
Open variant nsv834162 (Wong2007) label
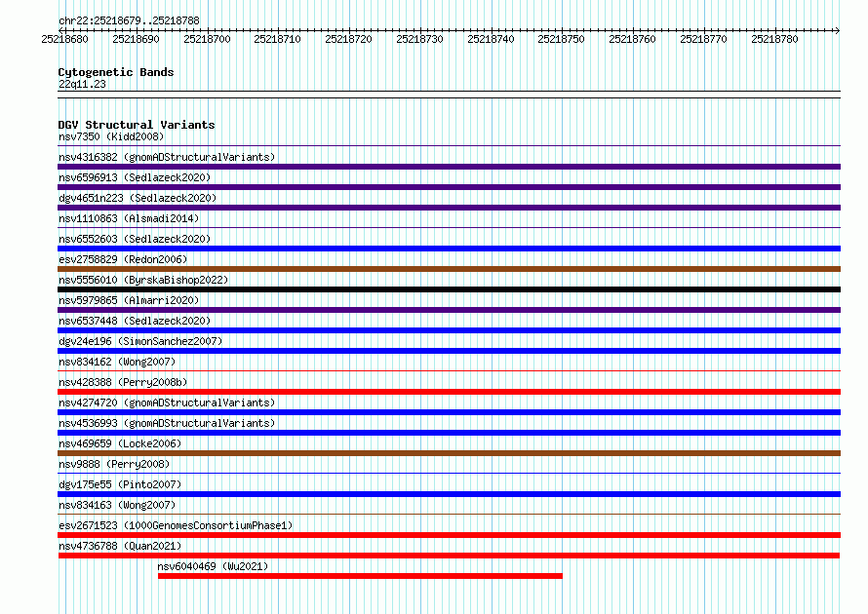(117, 362)
